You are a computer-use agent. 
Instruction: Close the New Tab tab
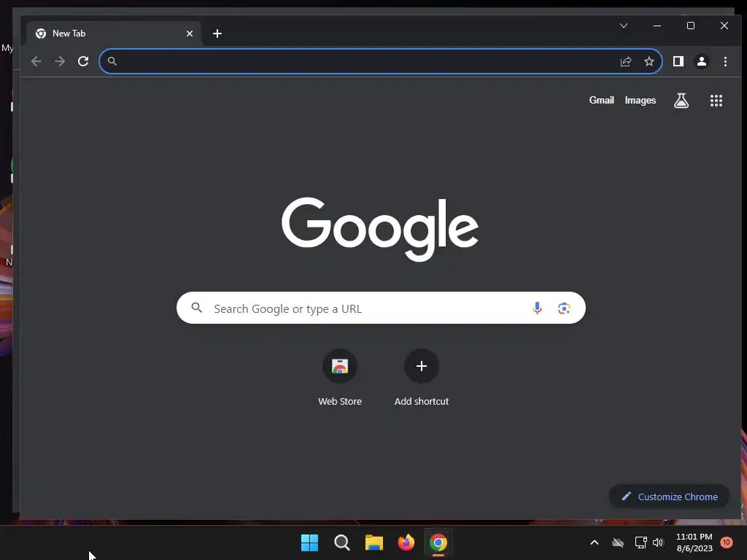[190, 34]
